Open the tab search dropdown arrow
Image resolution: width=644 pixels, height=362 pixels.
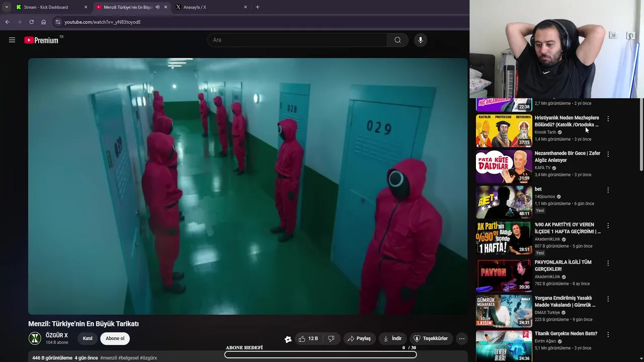(6, 7)
